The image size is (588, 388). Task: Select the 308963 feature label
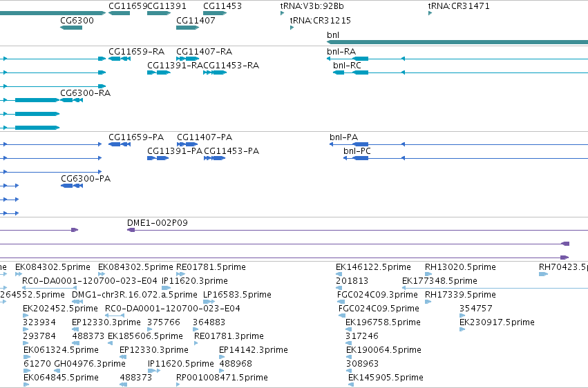pos(362,364)
